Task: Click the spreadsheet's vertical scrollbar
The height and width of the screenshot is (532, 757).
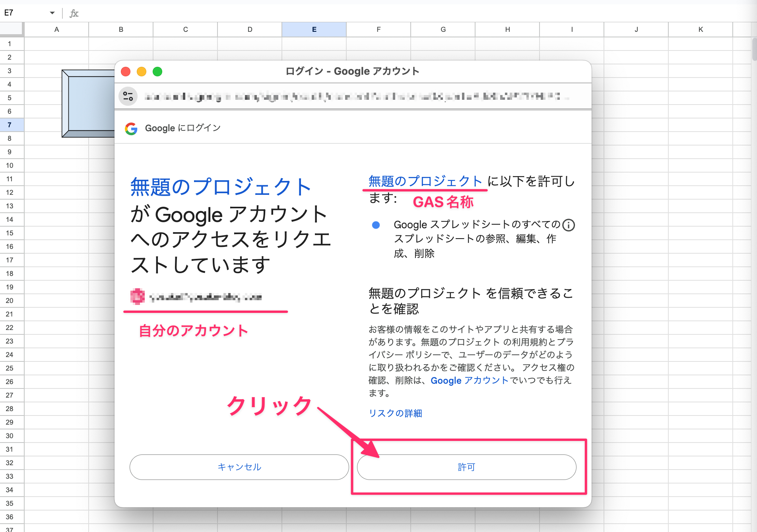Action: pyautogui.click(x=754, y=49)
